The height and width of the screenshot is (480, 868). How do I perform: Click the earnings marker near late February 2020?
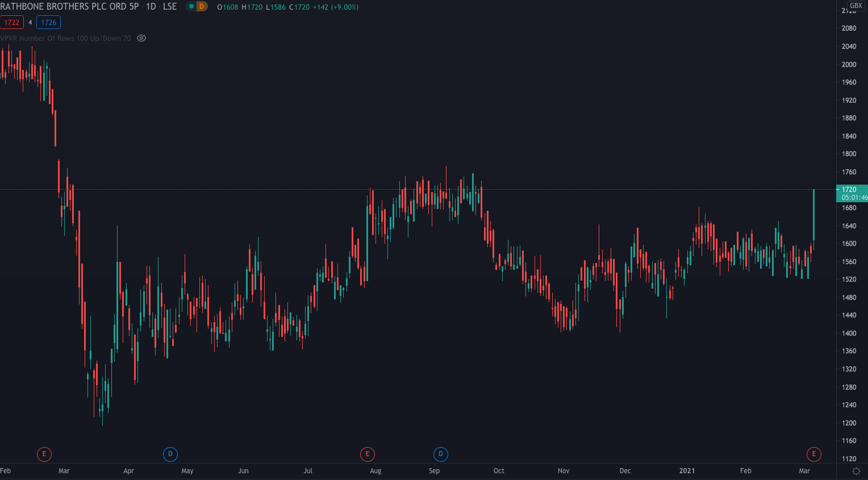click(44, 454)
